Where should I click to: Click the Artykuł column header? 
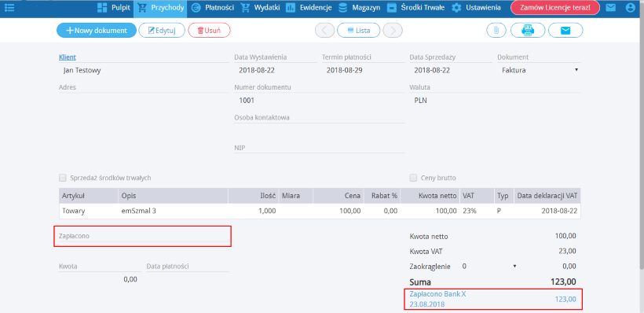tap(89, 196)
